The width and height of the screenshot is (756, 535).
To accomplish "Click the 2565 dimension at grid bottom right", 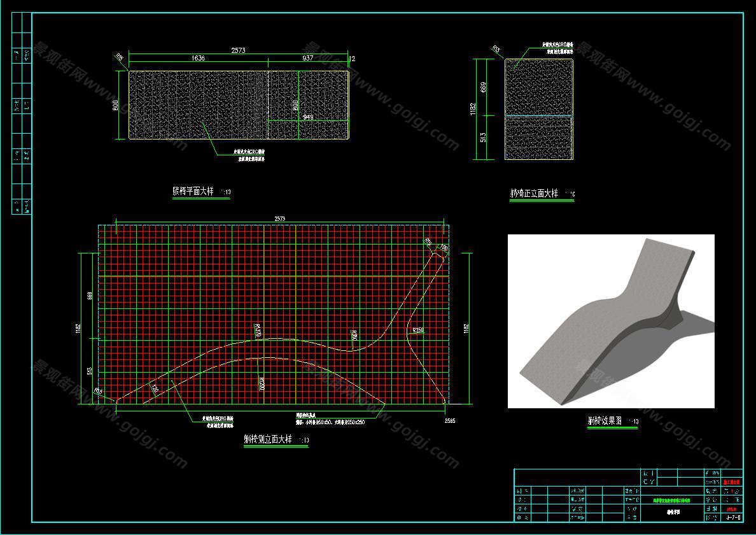I will coord(451,421).
